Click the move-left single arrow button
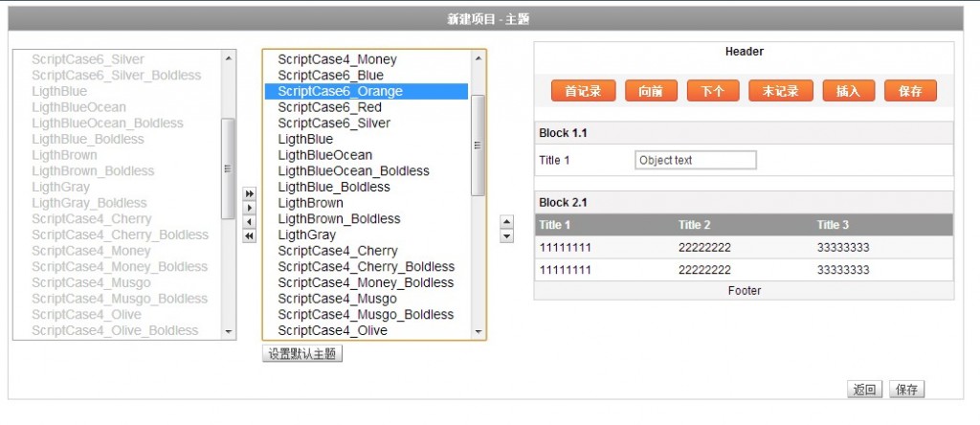The width and height of the screenshot is (980, 425). click(250, 222)
